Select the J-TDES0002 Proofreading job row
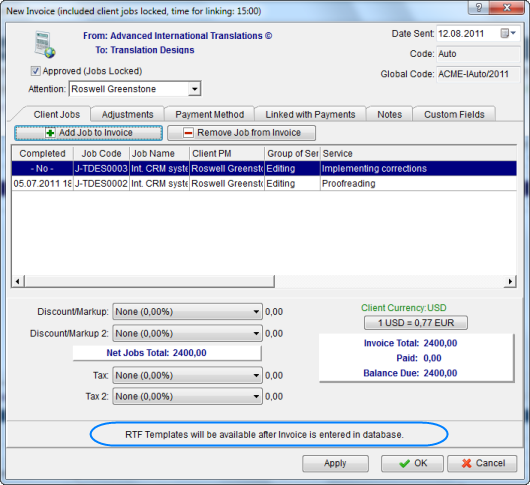Screen dimensions: 530x485 click(264, 184)
